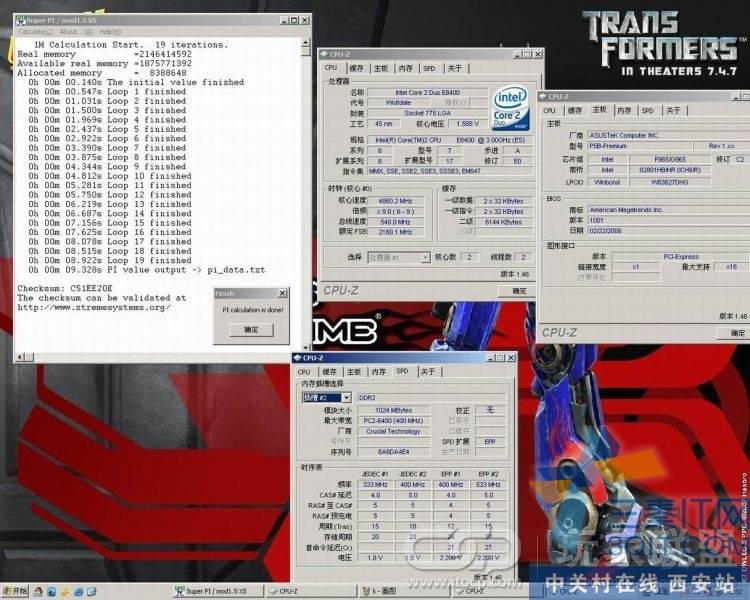The height and width of the screenshot is (600, 750).
Task: Click the left arrow of Super PI's horizontal scrollbar
Action: coord(21,357)
